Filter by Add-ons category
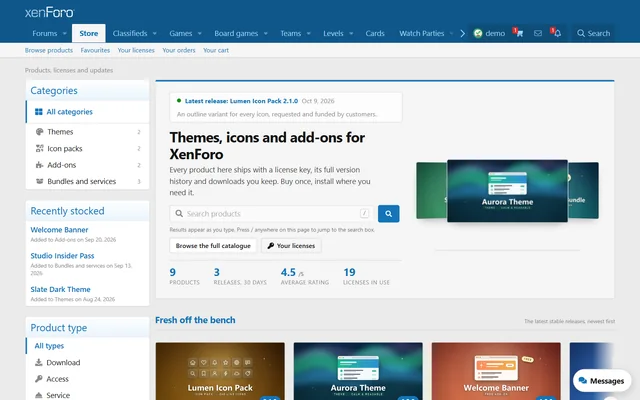The width and height of the screenshot is (640, 400). pyautogui.click(x=87, y=165)
